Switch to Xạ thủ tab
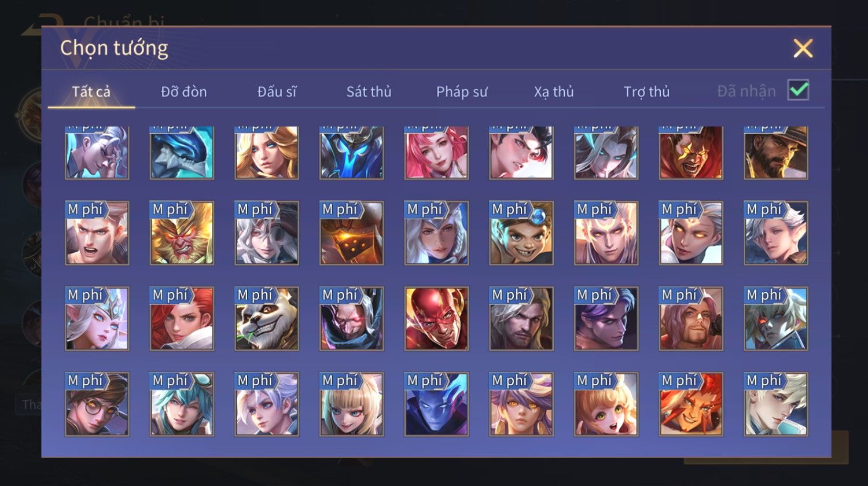 pos(554,91)
